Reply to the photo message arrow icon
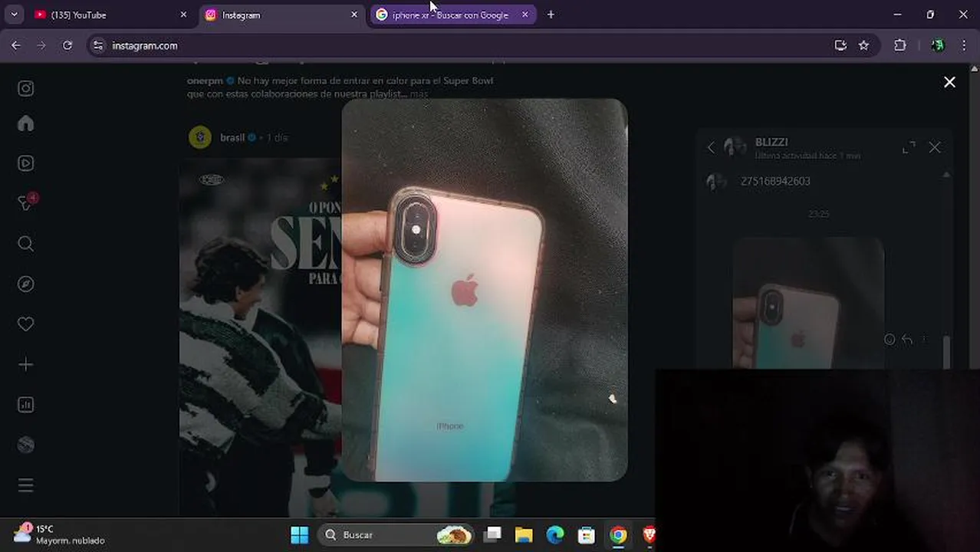This screenshot has width=980, height=552. click(907, 340)
